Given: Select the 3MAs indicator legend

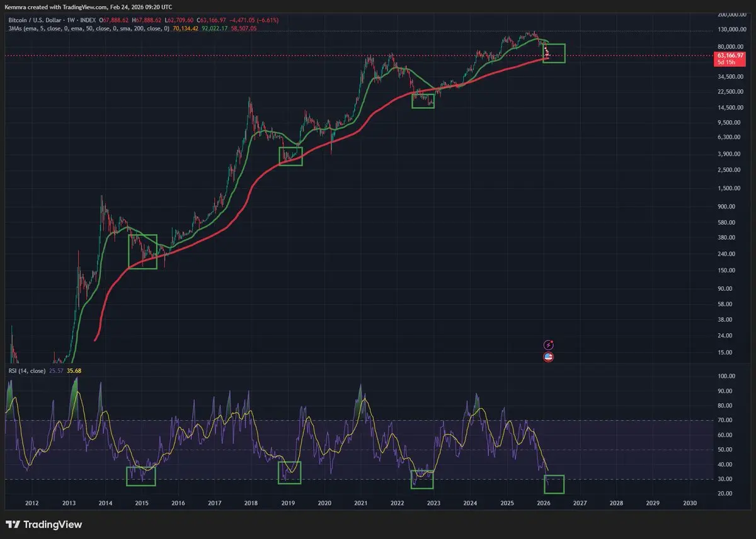Looking at the screenshot, I should [88, 28].
